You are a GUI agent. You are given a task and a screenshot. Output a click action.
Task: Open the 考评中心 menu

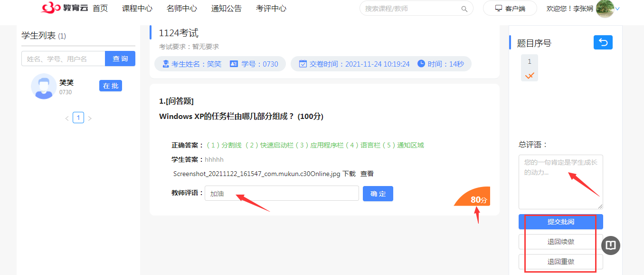pos(271,9)
